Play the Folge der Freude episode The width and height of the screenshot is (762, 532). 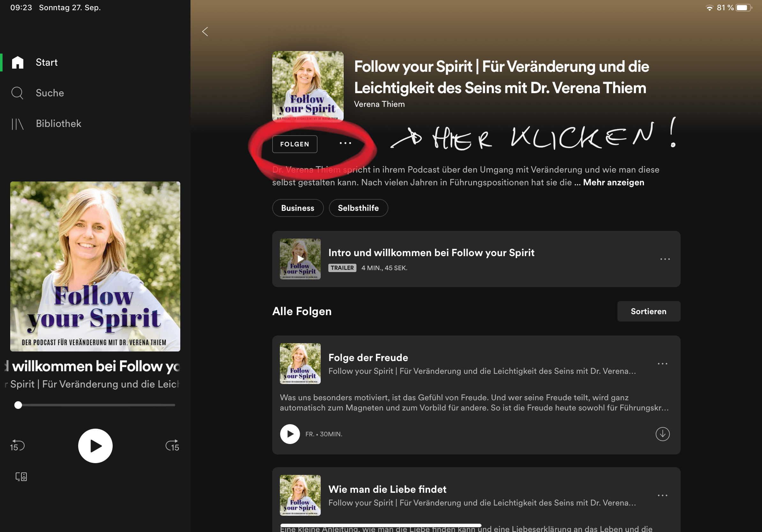(290, 434)
